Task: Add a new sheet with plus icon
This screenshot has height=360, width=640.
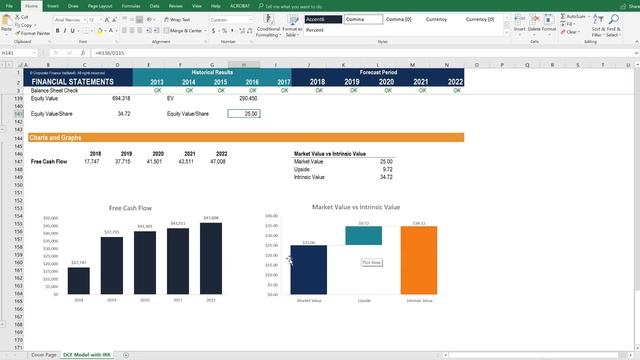Action: [x=126, y=355]
